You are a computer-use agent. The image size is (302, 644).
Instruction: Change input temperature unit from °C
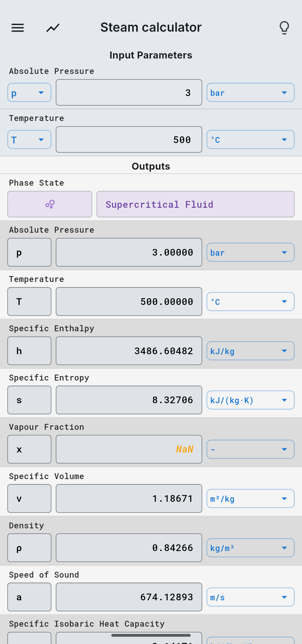click(251, 139)
